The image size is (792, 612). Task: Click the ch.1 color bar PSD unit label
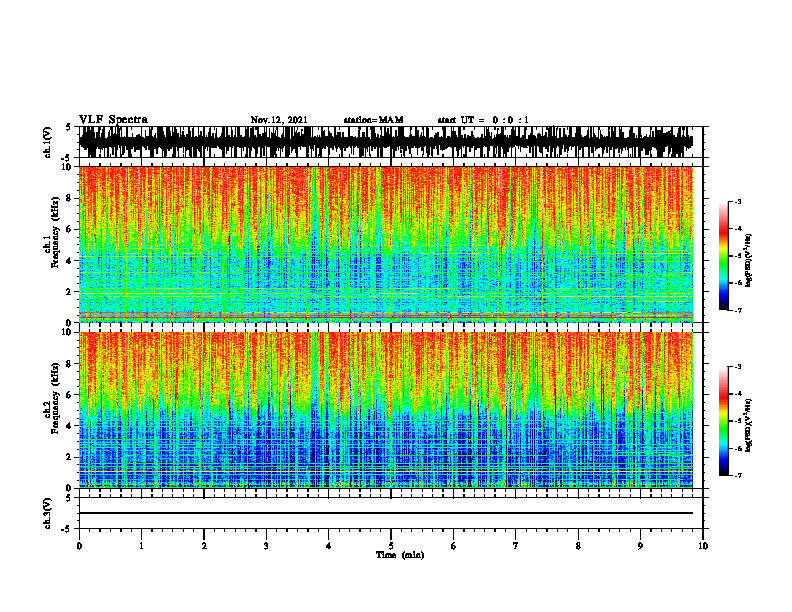click(x=749, y=260)
